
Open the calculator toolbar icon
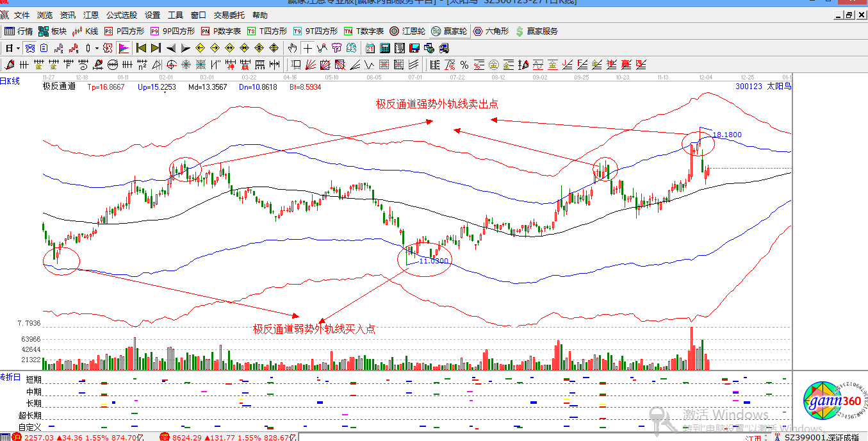click(385, 47)
